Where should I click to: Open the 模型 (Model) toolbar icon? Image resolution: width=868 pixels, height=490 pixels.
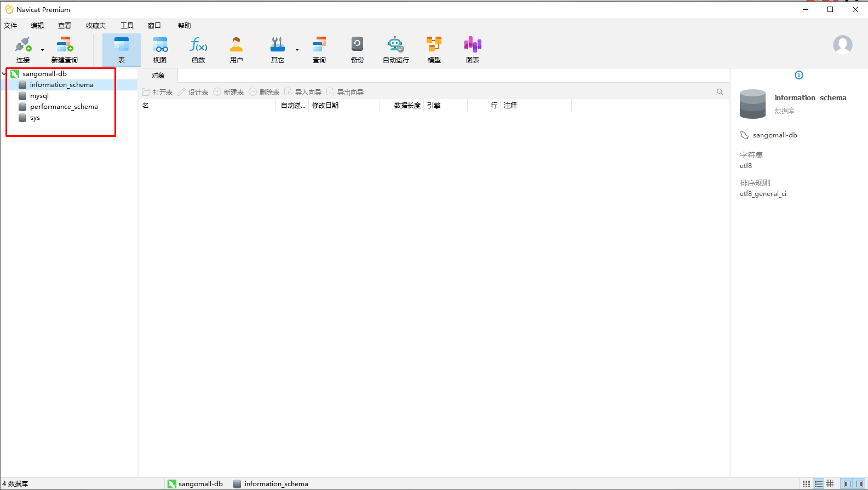click(434, 50)
